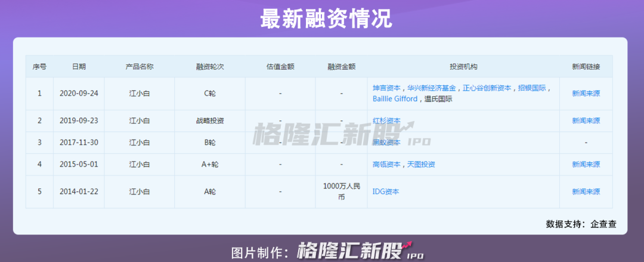
Task: Click the A+轮 funding round cell
Action: pyautogui.click(x=210, y=164)
